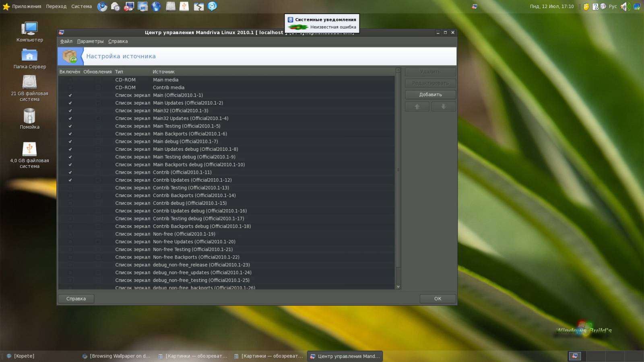Click the scrollbar up arrow of source list
The height and width of the screenshot is (362, 644).
coord(398,70)
